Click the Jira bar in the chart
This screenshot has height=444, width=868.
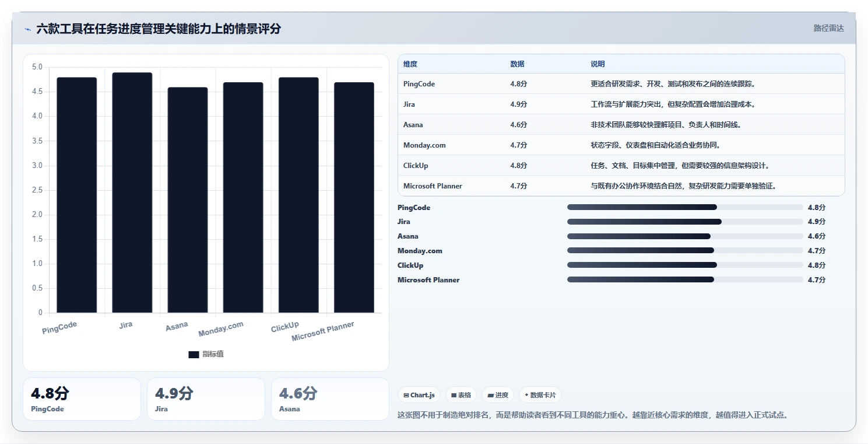(x=132, y=193)
